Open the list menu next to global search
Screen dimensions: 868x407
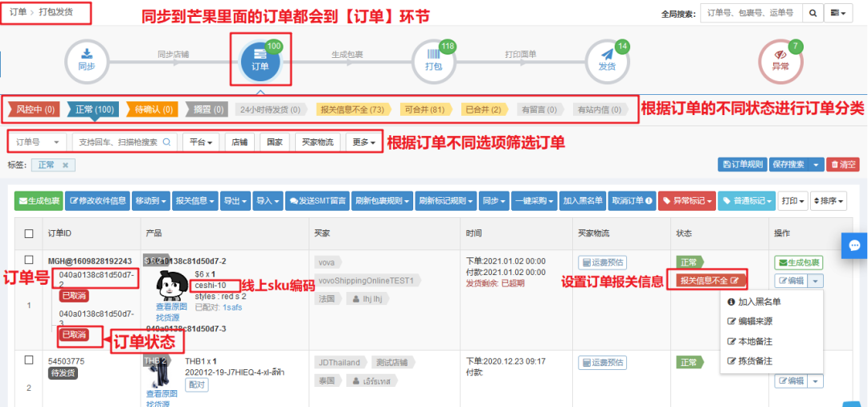[x=837, y=14]
